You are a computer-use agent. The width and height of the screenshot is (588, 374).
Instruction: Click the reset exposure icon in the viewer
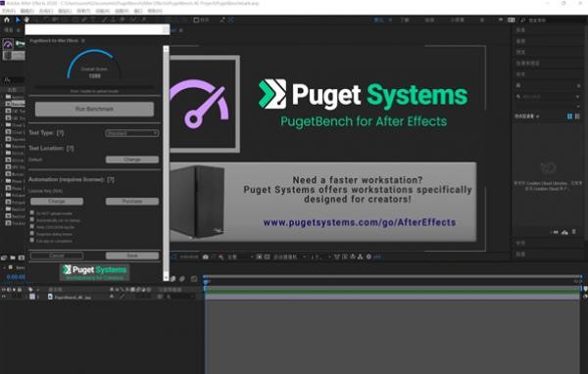(368, 257)
